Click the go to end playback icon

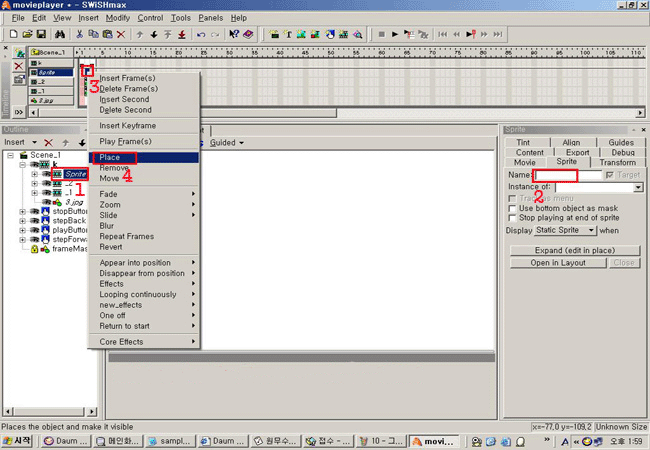[498, 34]
